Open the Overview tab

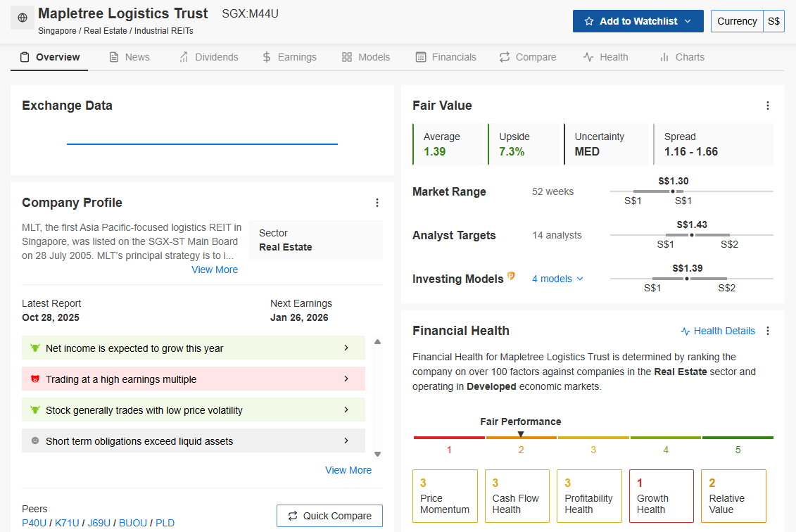[x=50, y=58]
